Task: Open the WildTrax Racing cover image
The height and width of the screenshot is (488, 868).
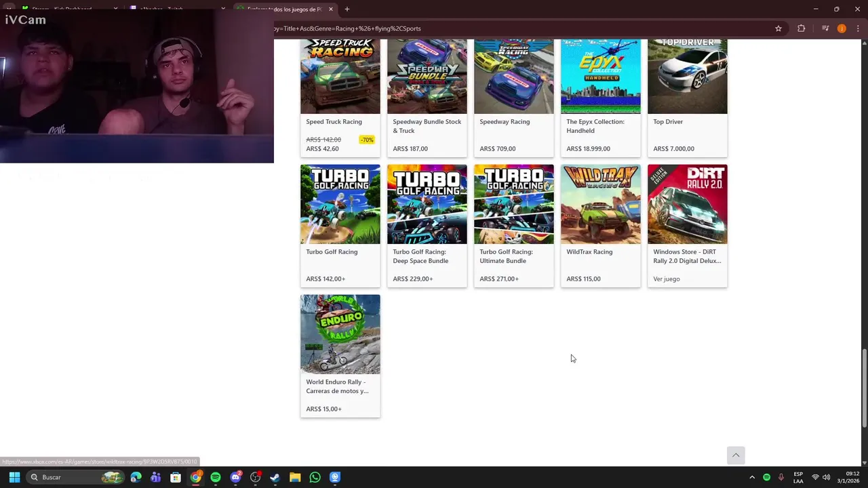Action: click(x=601, y=204)
